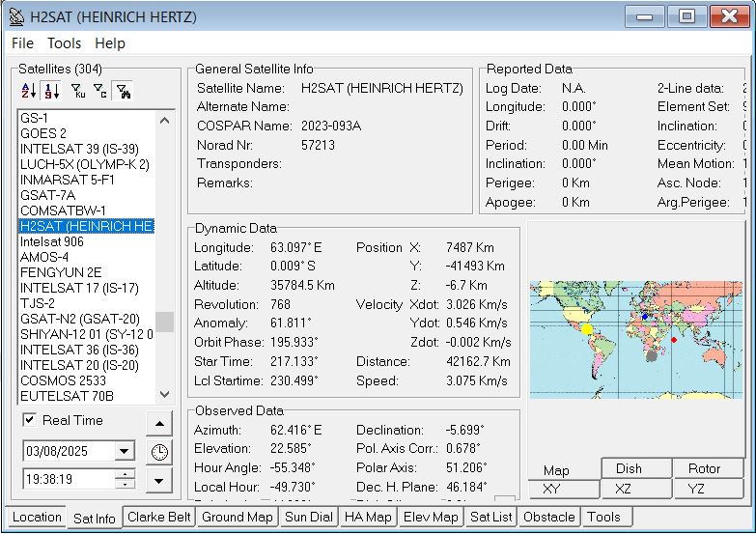Switch to the Elev Map tab

[x=431, y=518]
